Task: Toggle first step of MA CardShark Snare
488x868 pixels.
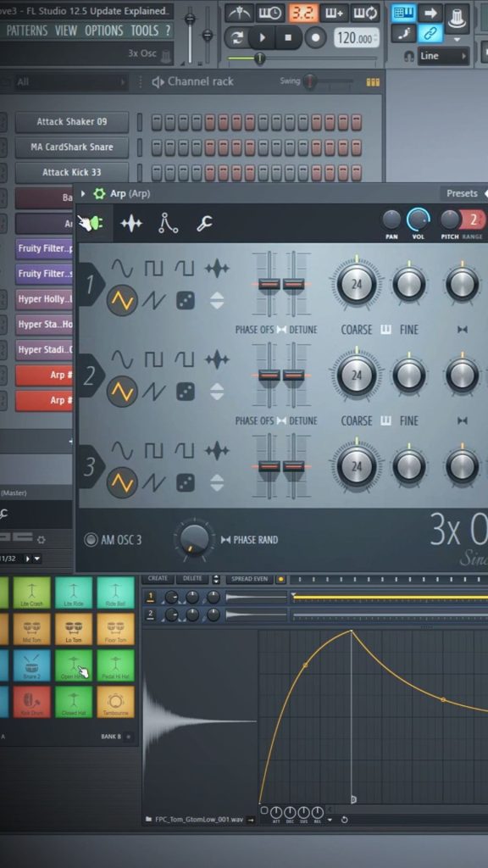Action: pos(157,147)
